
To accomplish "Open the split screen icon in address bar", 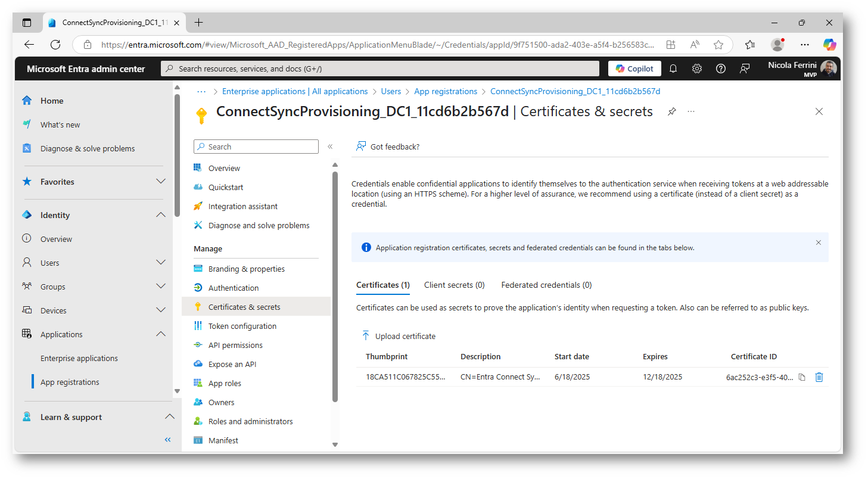I will [x=671, y=45].
